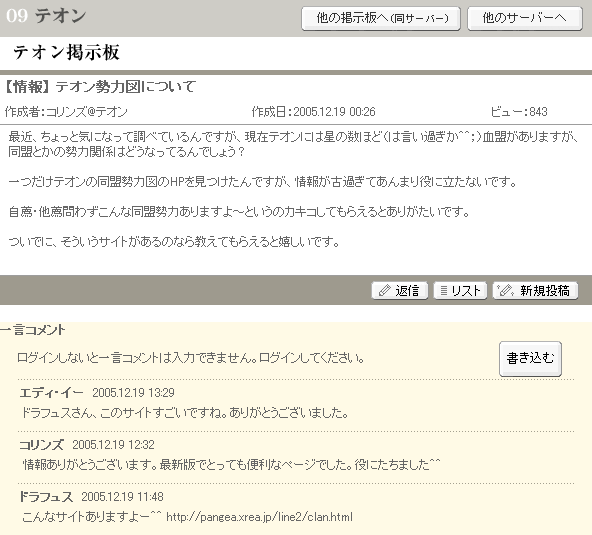The image size is (592, 535).
Task: Open the pangea.xrea.jp clan.html link
Action: click(259, 516)
